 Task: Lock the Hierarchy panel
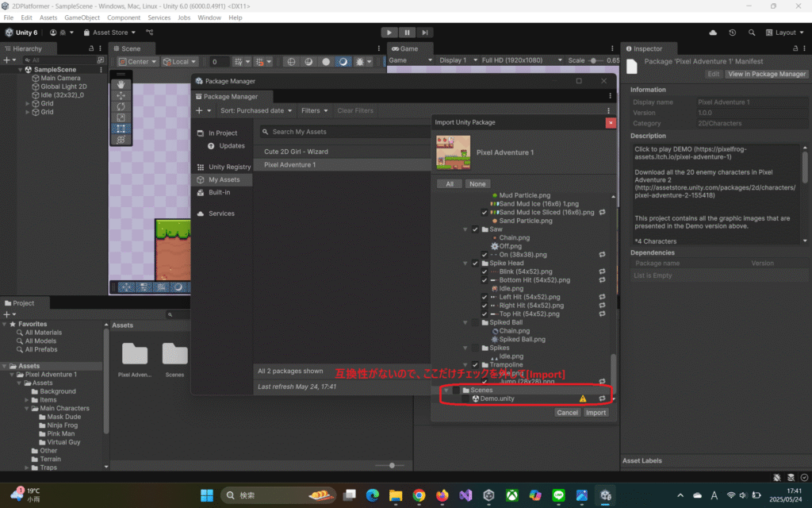point(91,48)
